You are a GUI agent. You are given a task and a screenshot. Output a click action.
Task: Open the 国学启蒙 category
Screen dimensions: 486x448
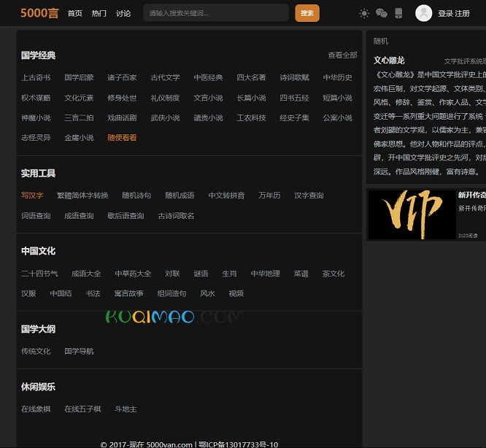point(79,77)
